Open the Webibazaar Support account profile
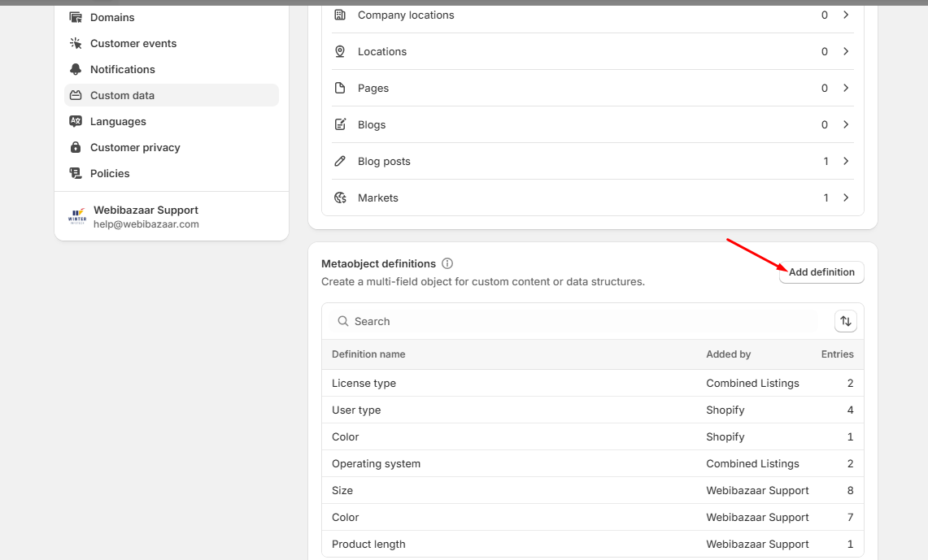This screenshot has height=560, width=928. (146, 216)
